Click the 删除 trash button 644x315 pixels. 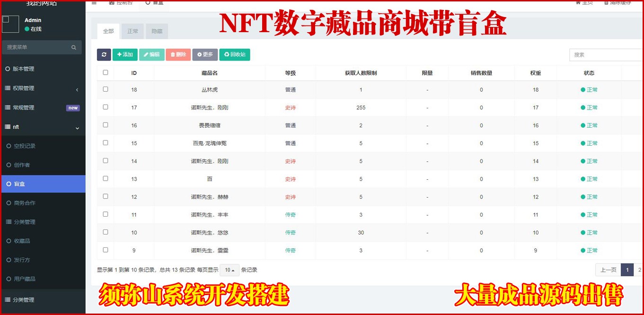(178, 55)
